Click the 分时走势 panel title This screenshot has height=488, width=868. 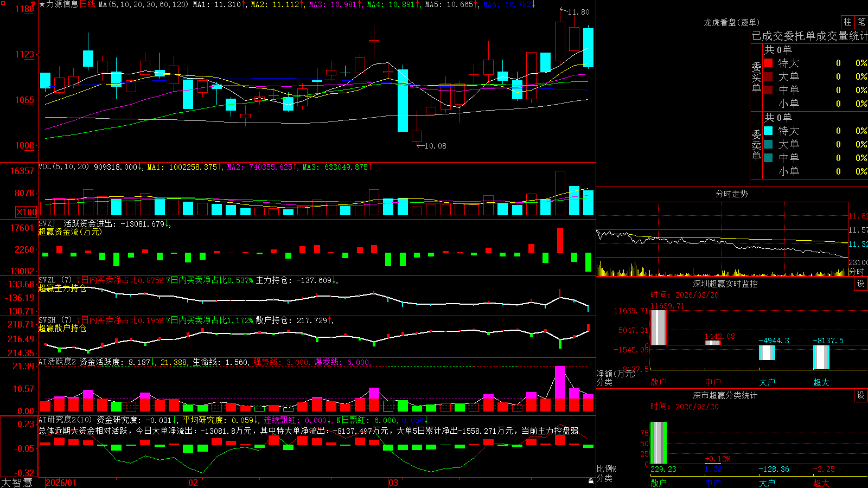[731, 194]
